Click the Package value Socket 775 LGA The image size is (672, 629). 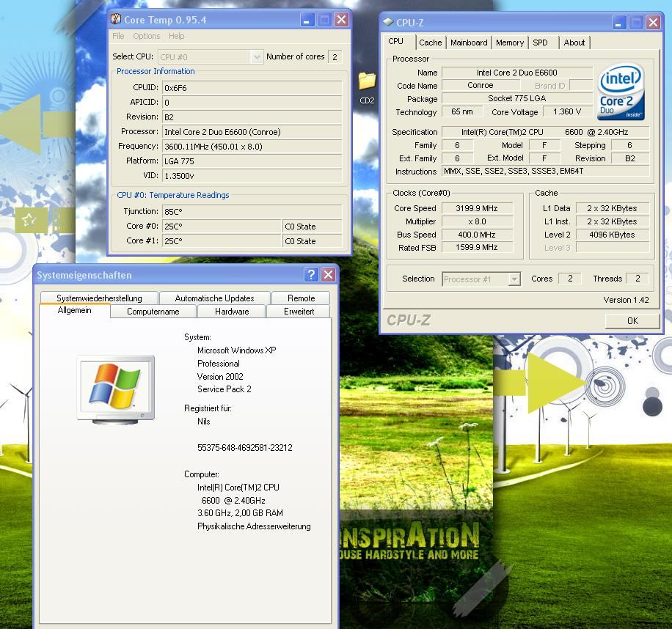coord(517,98)
